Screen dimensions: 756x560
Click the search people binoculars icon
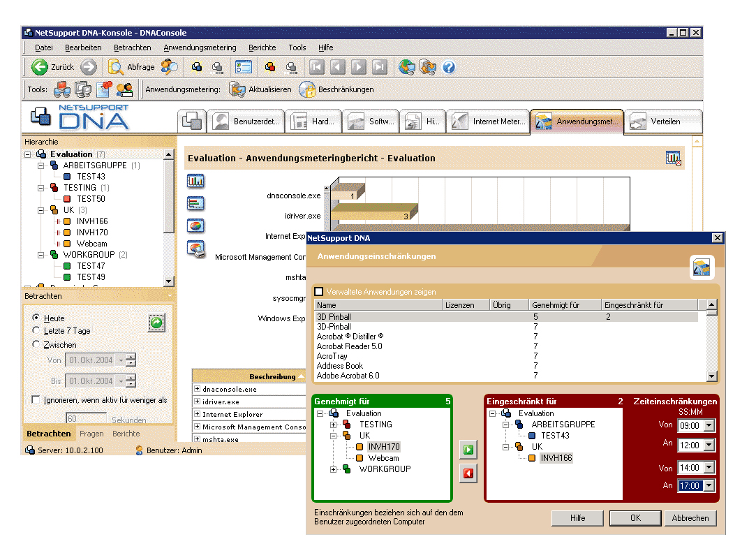click(x=169, y=67)
